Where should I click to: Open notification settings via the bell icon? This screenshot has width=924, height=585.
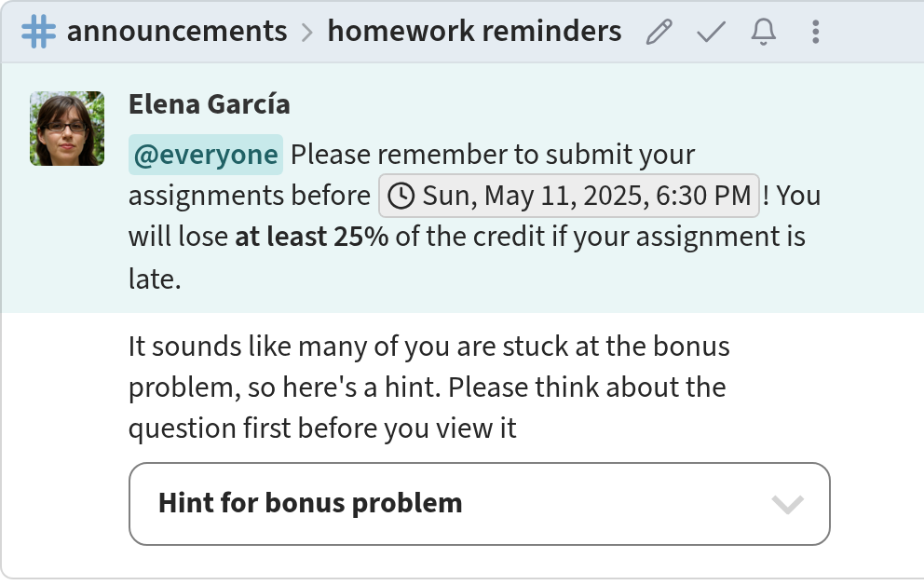pyautogui.click(x=763, y=32)
